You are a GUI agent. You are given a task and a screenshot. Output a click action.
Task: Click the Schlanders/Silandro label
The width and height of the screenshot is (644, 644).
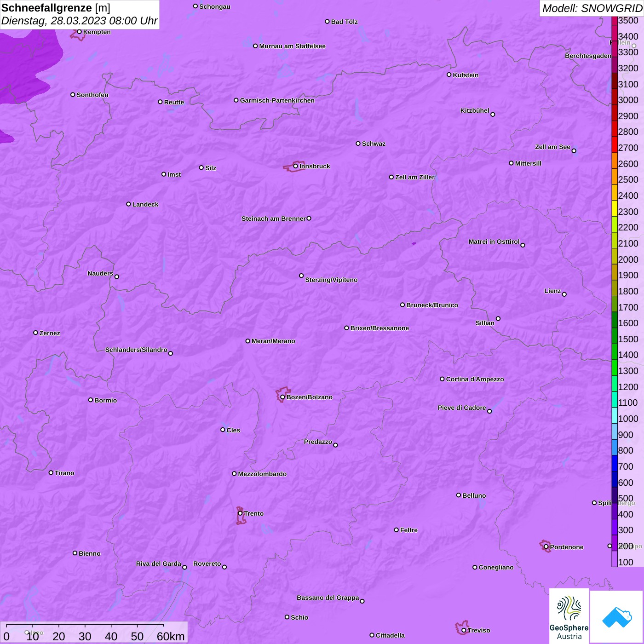(136, 350)
